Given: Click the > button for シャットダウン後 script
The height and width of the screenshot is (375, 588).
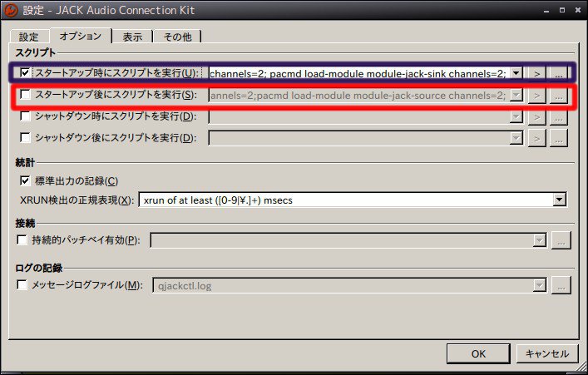Looking at the screenshot, I should click(x=537, y=139).
